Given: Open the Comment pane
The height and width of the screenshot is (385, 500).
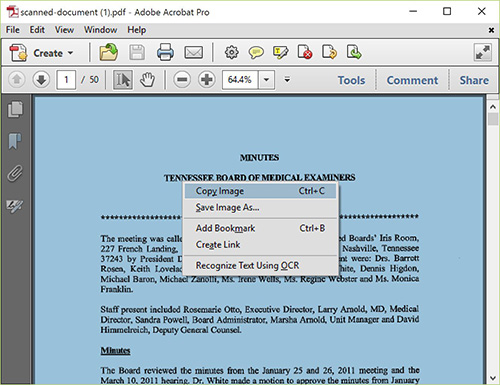Looking at the screenshot, I should [x=412, y=80].
